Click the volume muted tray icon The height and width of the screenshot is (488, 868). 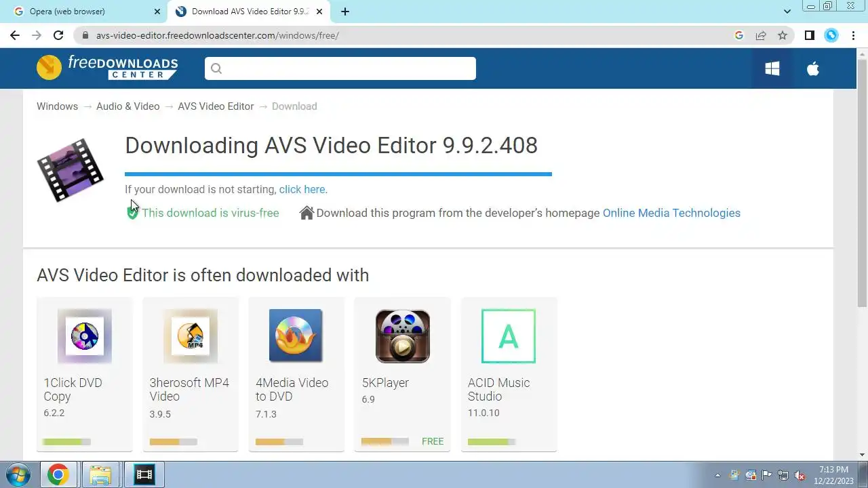[800, 475]
